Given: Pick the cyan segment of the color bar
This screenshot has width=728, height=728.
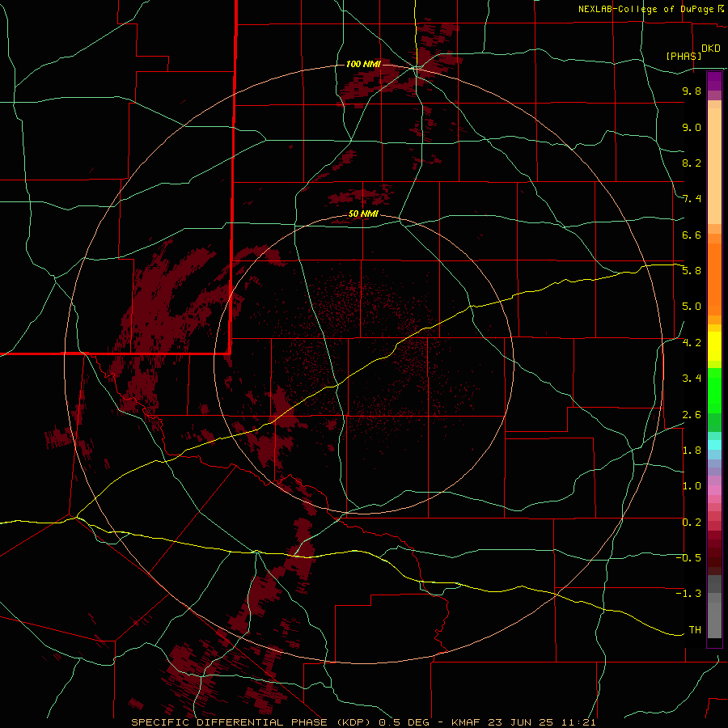Looking at the screenshot, I should 714,444.
